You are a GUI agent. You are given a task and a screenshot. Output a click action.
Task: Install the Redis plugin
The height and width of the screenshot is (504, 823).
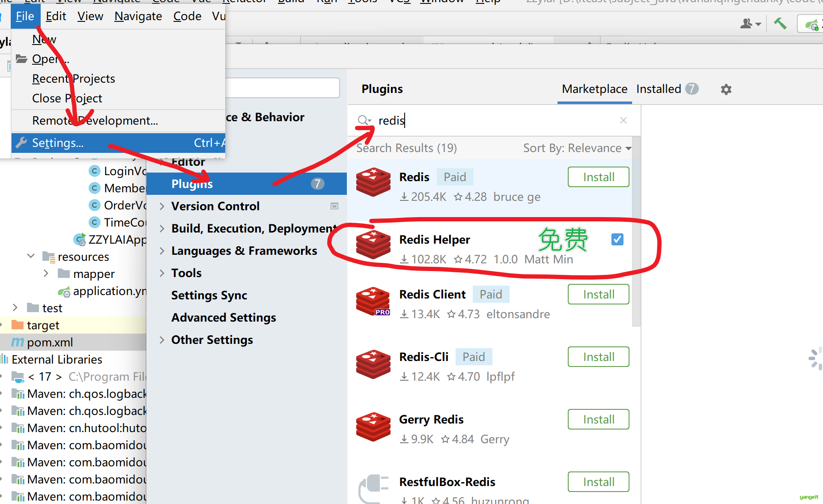pyautogui.click(x=599, y=177)
